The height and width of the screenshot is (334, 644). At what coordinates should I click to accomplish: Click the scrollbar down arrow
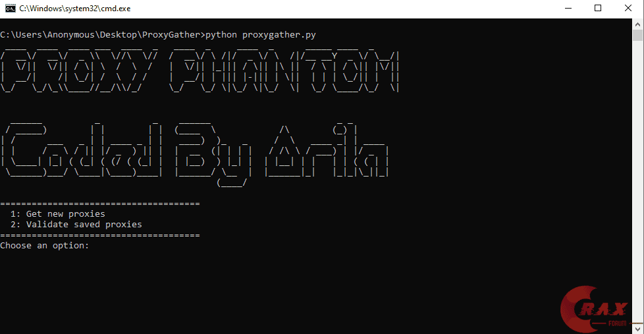pos(637,329)
